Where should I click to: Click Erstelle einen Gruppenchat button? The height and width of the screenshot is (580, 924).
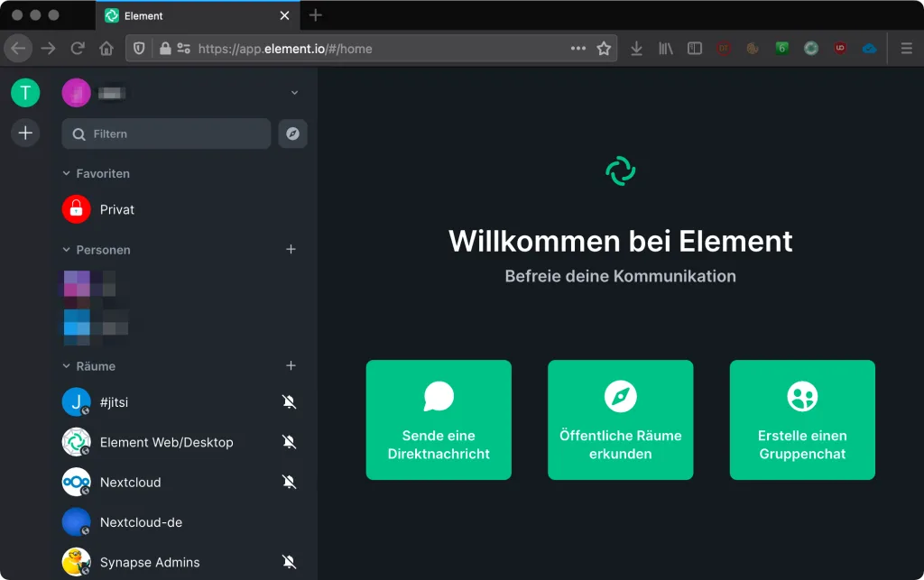pos(802,419)
